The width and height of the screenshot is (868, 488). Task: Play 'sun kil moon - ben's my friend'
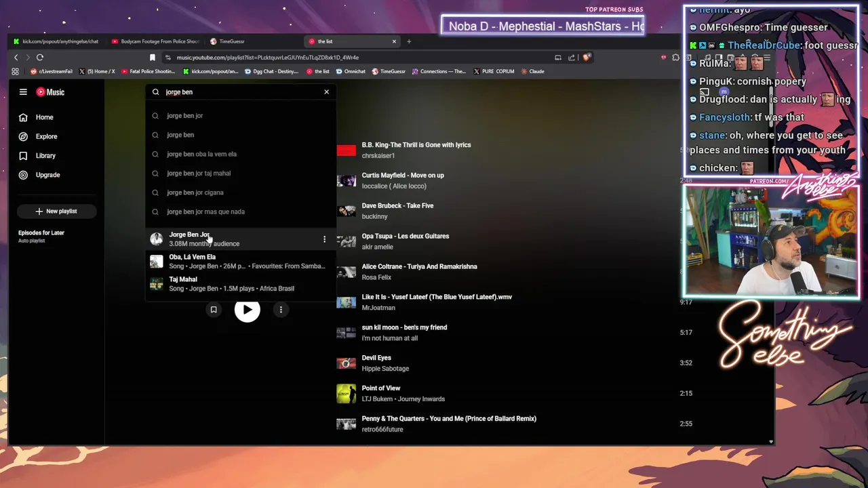404,327
